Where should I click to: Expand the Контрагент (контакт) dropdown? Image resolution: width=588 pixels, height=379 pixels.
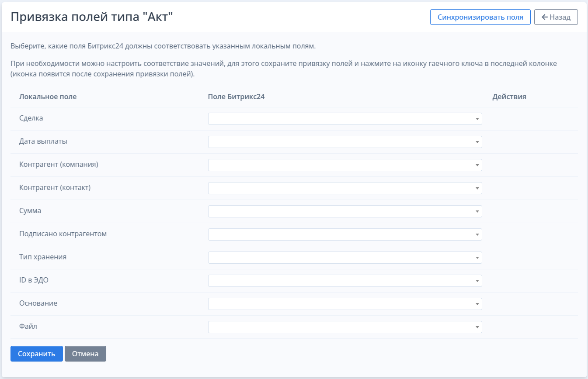pos(345,188)
